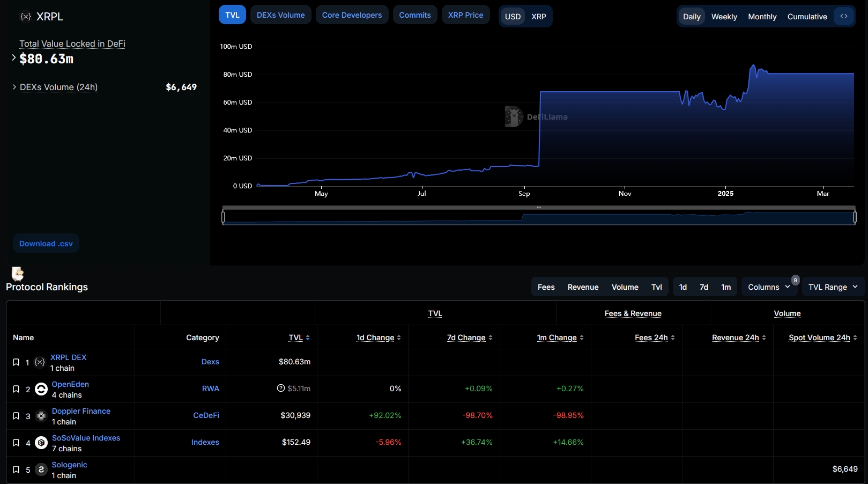Open the SoSoValue Indexes protocol page
Viewport: 868px width, 484px height.
[x=86, y=438]
